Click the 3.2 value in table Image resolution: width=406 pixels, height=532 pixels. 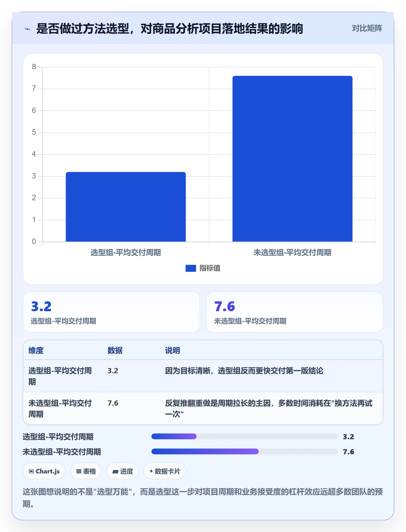113,371
